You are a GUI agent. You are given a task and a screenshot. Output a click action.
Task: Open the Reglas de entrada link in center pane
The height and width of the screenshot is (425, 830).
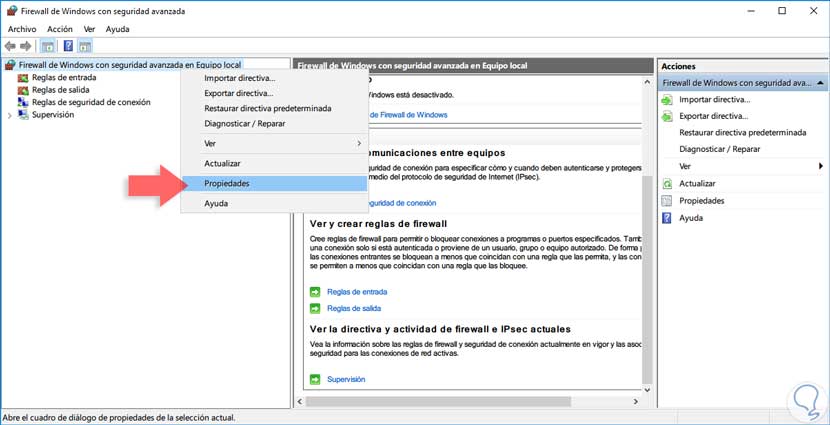[357, 292]
